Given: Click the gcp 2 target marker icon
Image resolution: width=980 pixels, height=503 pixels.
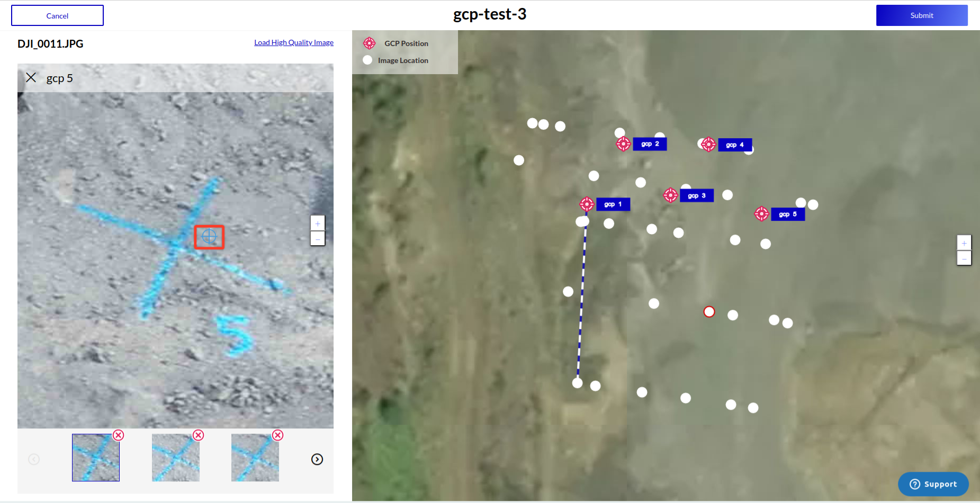Looking at the screenshot, I should (x=623, y=143).
